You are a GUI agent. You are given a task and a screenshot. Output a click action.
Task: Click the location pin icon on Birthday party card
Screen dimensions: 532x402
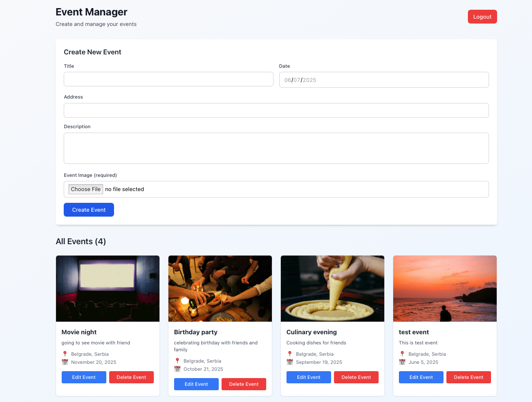177,361
